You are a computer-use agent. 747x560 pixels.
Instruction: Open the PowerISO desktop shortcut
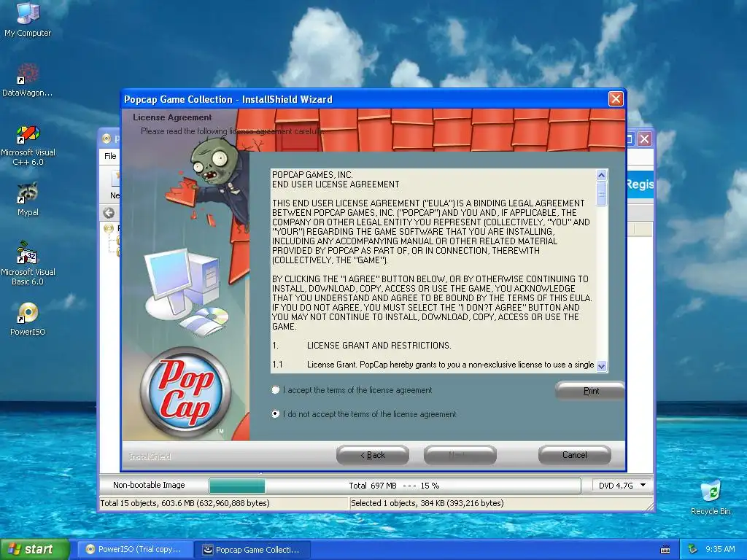tap(28, 319)
